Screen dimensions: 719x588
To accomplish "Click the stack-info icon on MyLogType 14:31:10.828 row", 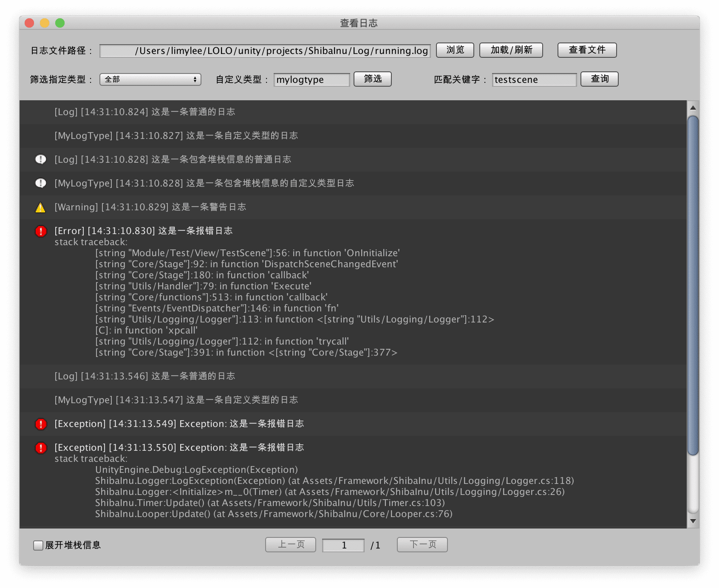I will point(40,183).
